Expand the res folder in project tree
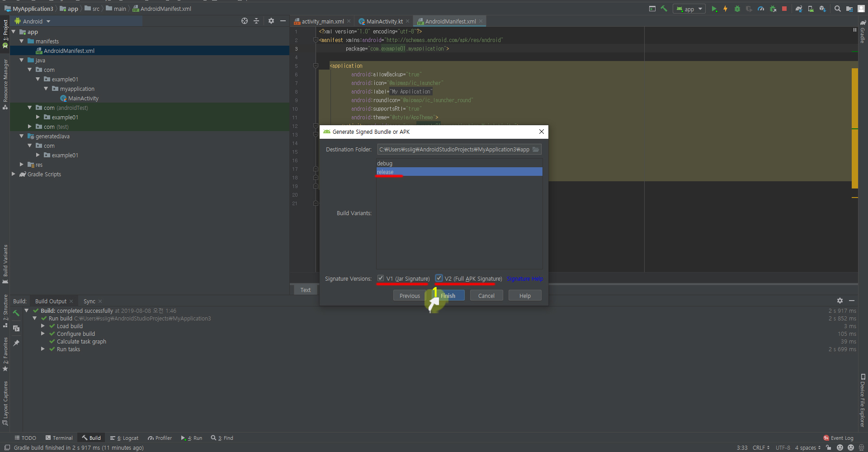 click(21, 165)
